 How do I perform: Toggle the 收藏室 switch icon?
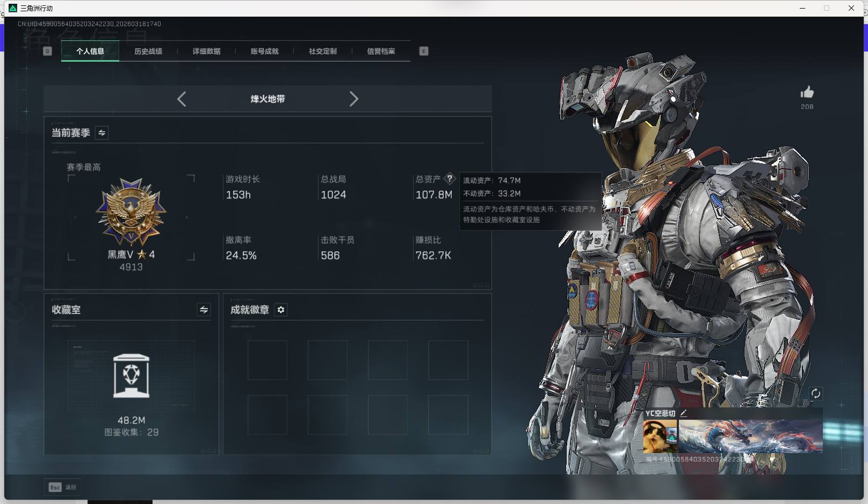pos(204,310)
